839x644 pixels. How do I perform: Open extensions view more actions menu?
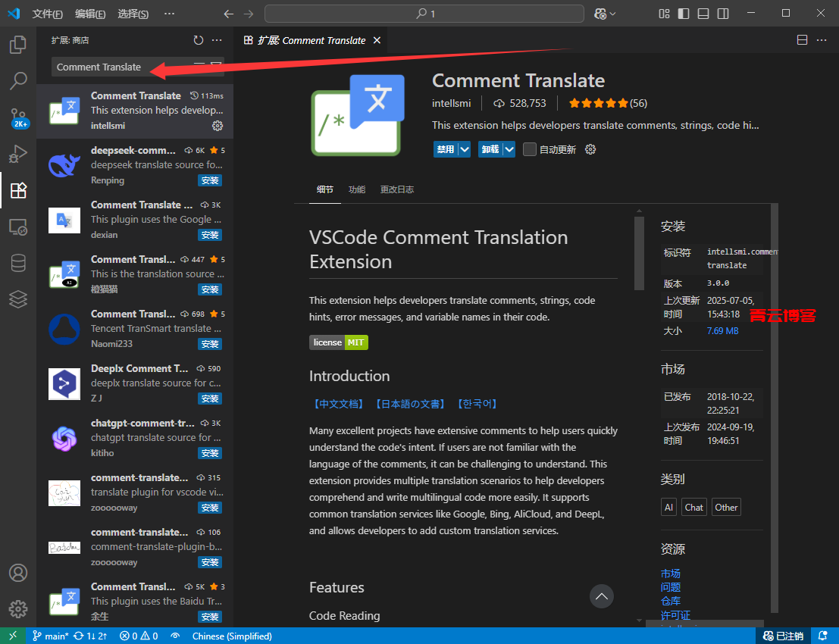click(217, 40)
